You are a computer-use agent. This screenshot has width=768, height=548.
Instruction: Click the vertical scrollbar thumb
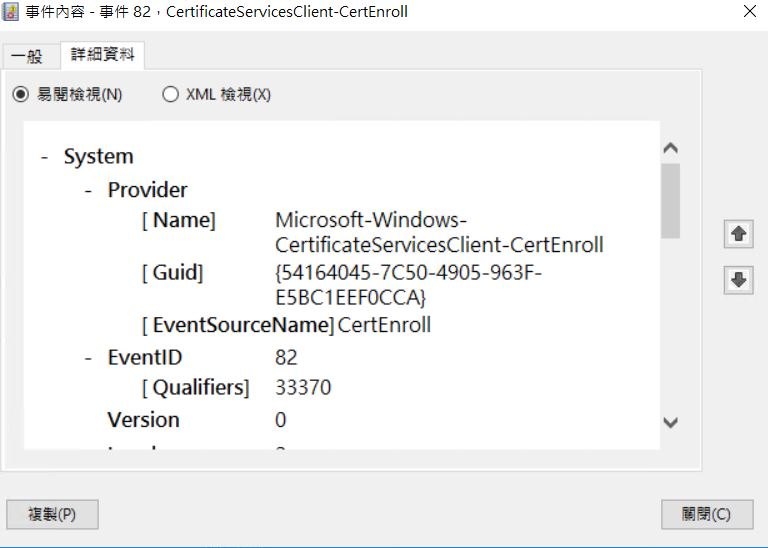[x=671, y=201]
